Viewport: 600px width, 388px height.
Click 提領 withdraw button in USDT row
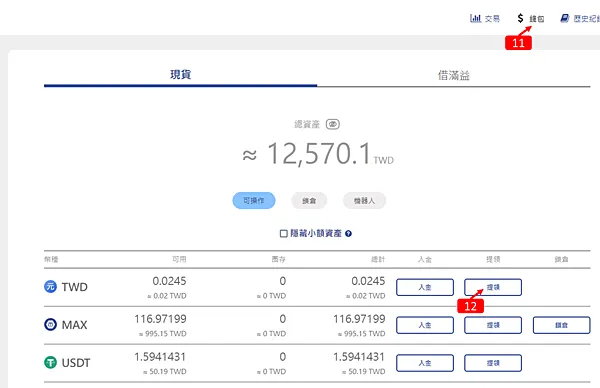(x=493, y=363)
